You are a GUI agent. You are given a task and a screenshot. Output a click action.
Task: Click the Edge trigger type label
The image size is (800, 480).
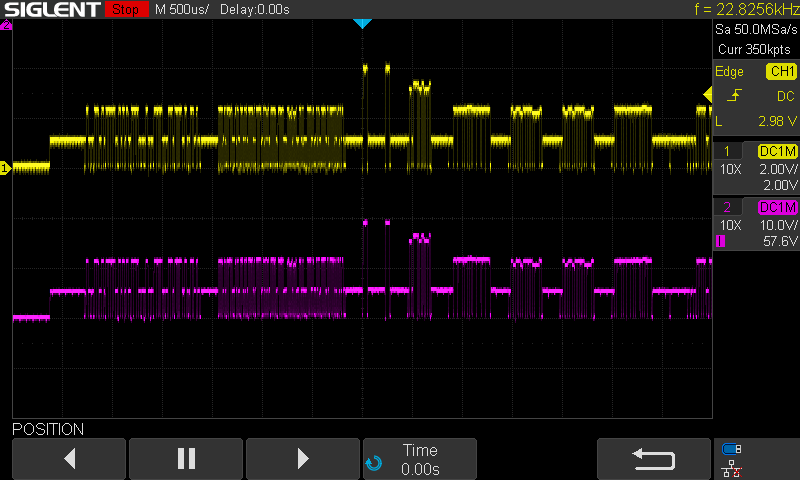click(x=729, y=72)
